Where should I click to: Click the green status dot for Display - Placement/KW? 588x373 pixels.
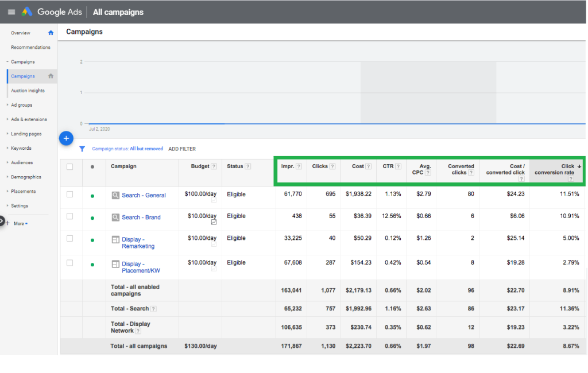[x=92, y=265]
